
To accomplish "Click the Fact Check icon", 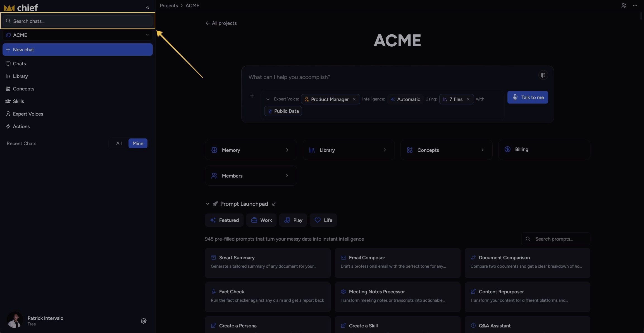I will point(214,292).
